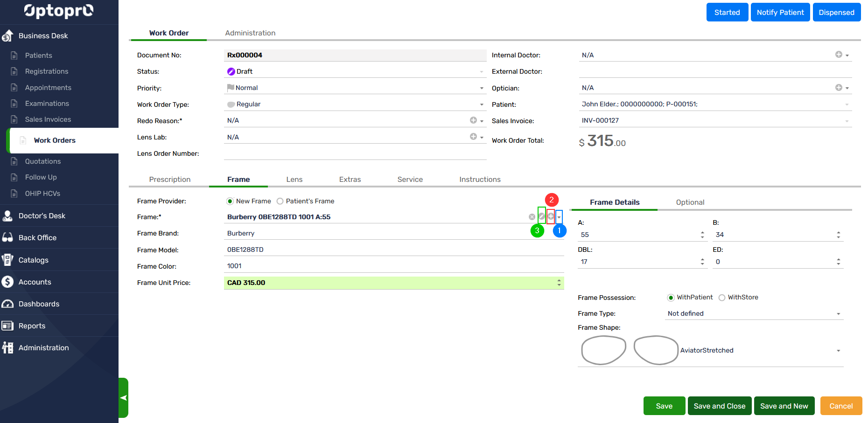Screen dimensions: 868x423
Task: Clear the selected Frame field value
Action: [532, 217]
